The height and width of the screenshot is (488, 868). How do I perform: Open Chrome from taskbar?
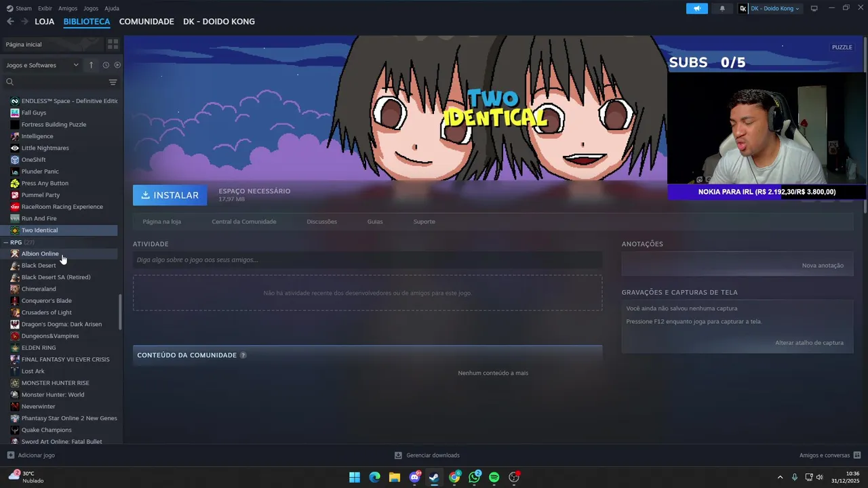(x=454, y=477)
